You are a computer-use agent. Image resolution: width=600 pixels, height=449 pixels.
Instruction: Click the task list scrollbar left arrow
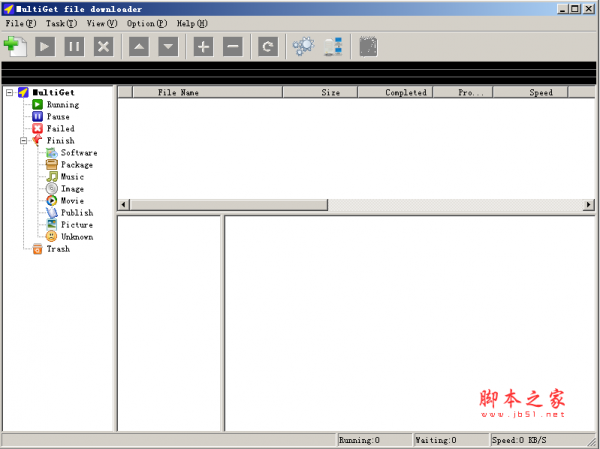coord(123,205)
